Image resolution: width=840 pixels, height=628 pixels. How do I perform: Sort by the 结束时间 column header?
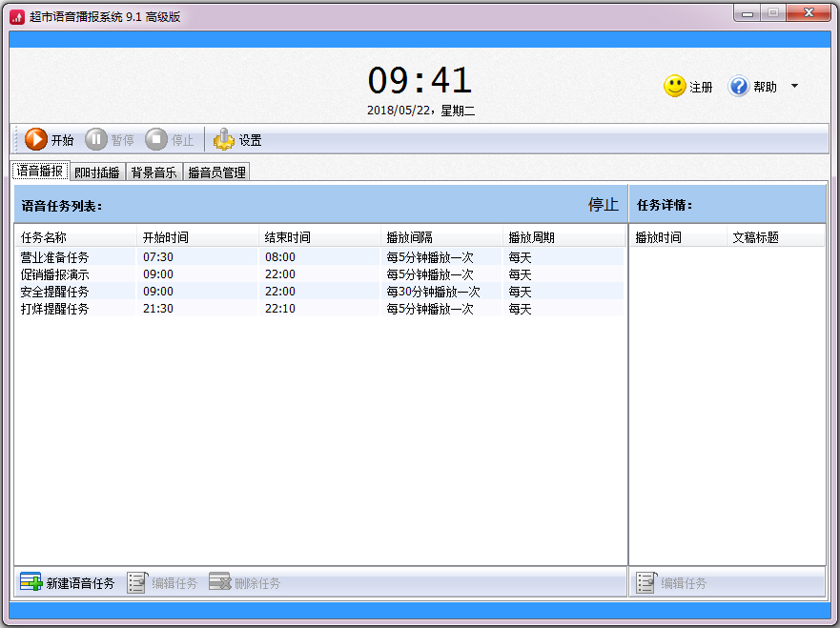(319, 237)
